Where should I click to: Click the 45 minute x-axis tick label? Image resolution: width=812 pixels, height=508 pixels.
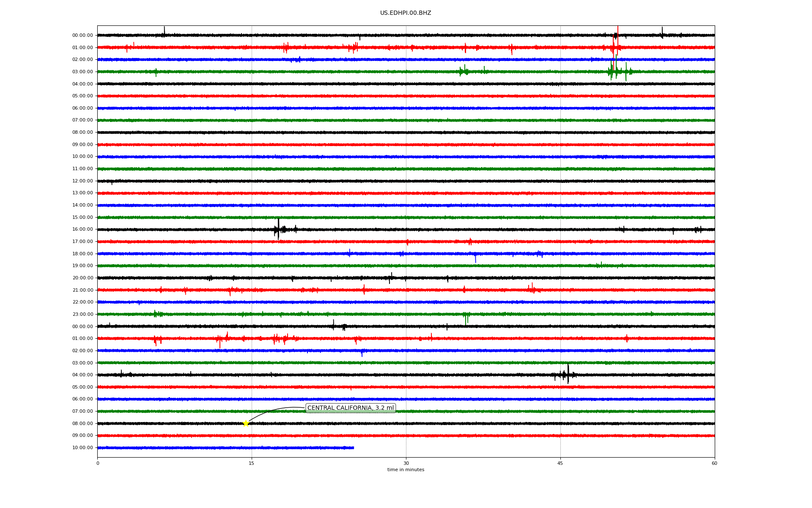(560, 463)
